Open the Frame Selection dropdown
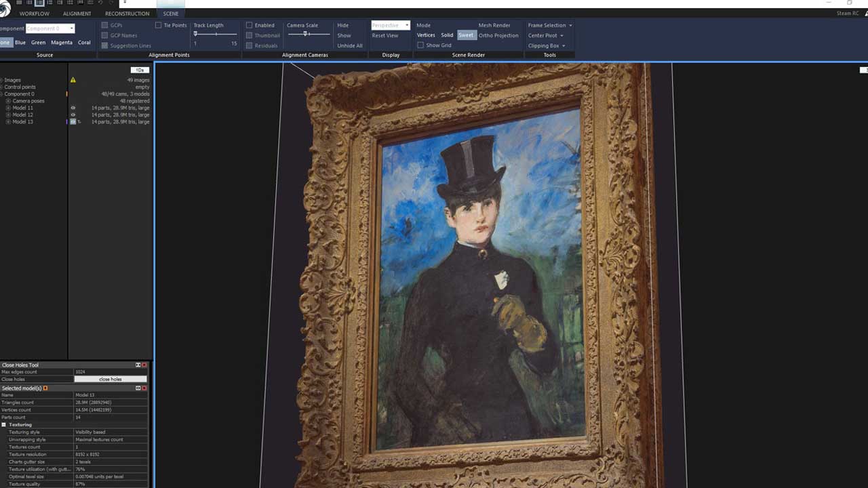The image size is (868, 488). (x=550, y=25)
